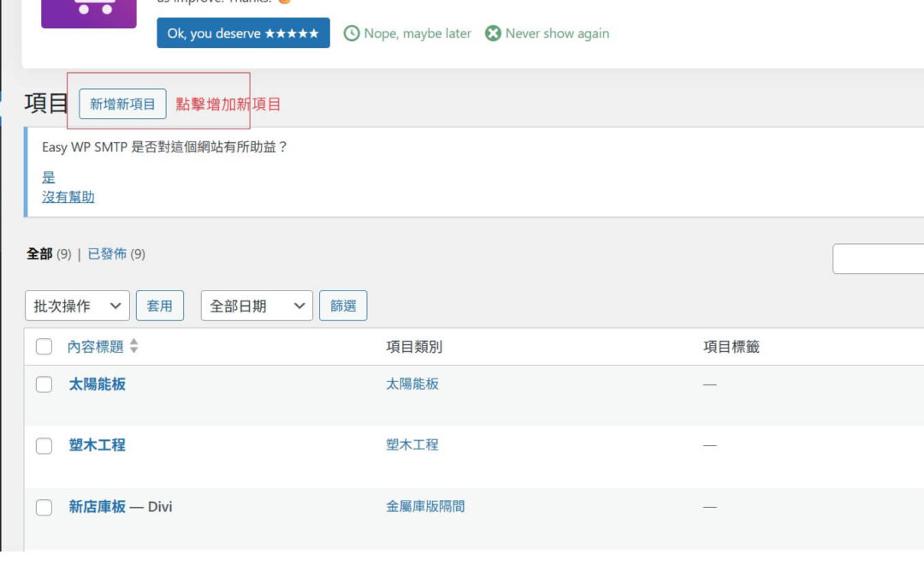This screenshot has height=578, width=924.
Task: Click the 內容標題 column header
Action: point(96,346)
